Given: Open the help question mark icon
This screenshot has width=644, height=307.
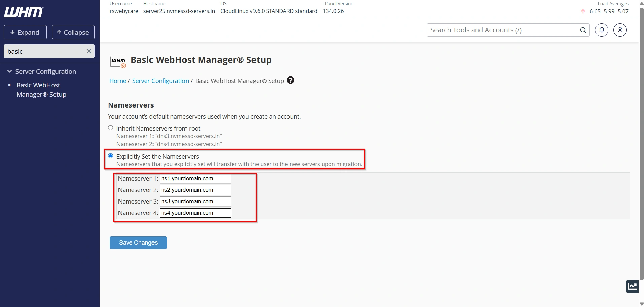Looking at the screenshot, I should pos(291,80).
